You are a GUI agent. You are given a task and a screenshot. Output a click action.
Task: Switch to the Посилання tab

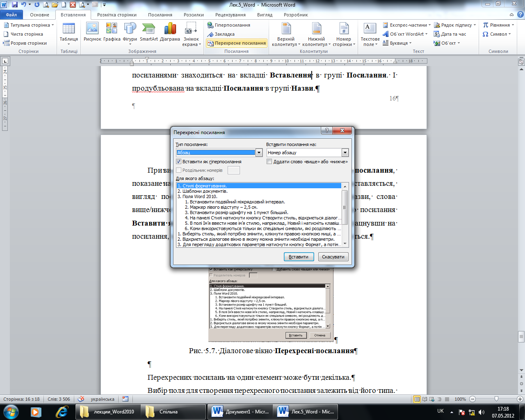[160, 15]
